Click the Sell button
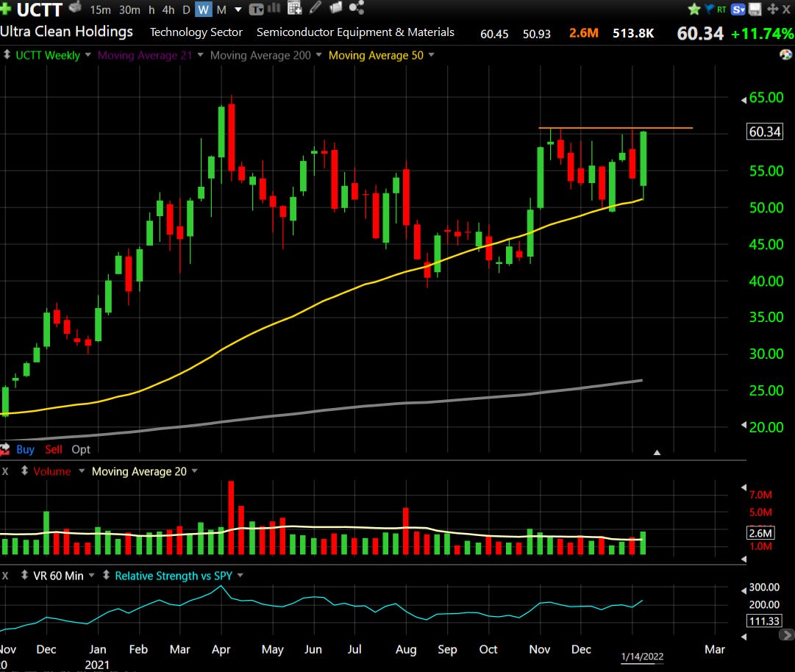The image size is (795, 672). point(53,449)
